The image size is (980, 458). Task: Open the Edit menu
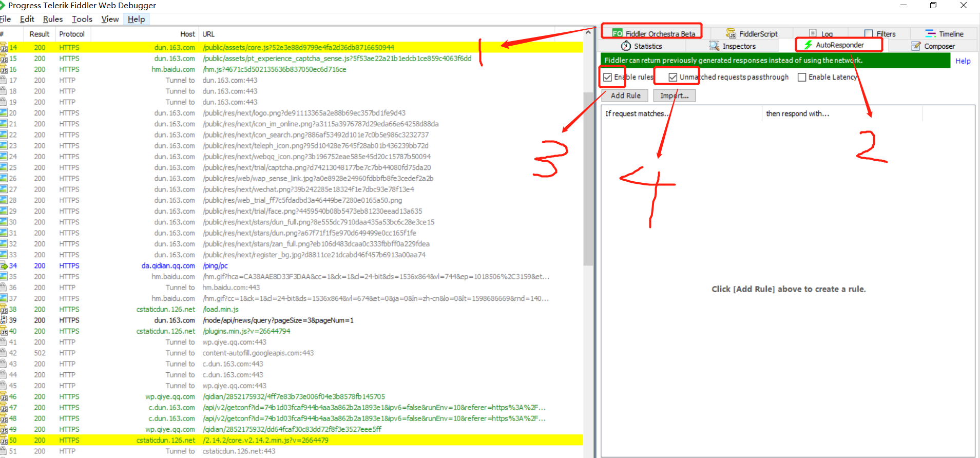point(27,19)
